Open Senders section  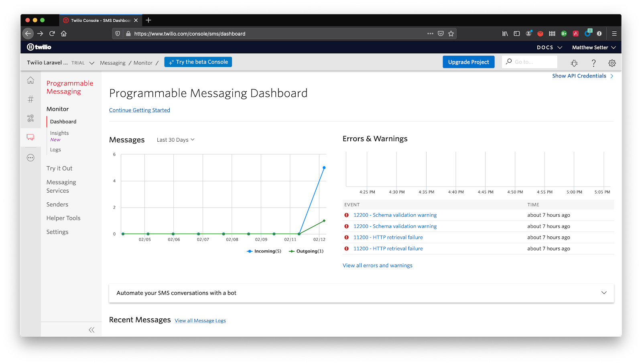pyautogui.click(x=57, y=205)
